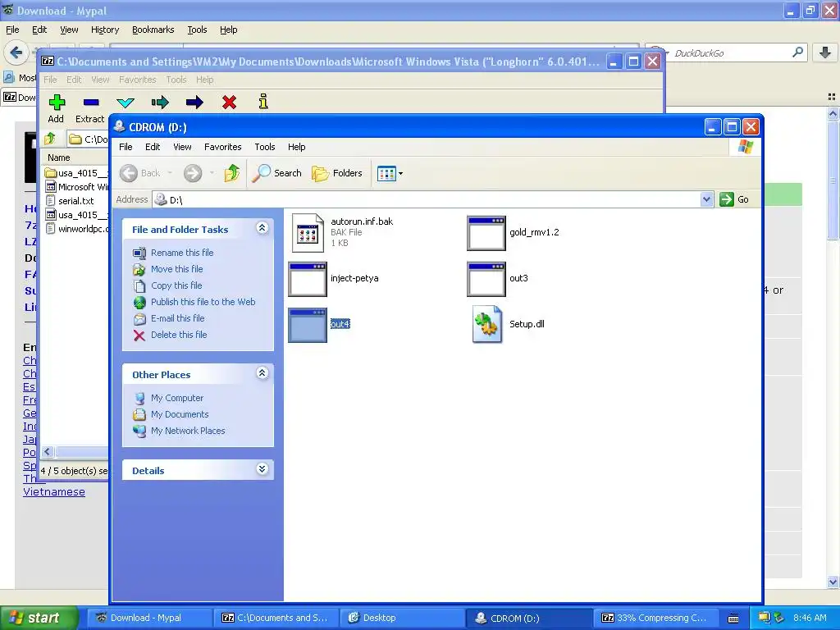Click the DuckDuckGo search box in Mypal
This screenshot has height=630, width=840.
tap(727, 53)
